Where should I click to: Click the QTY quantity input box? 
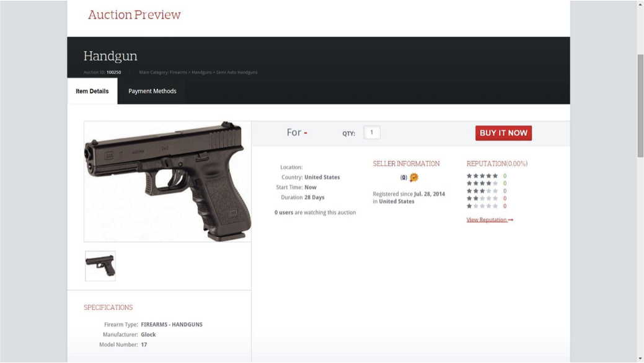pyautogui.click(x=371, y=133)
